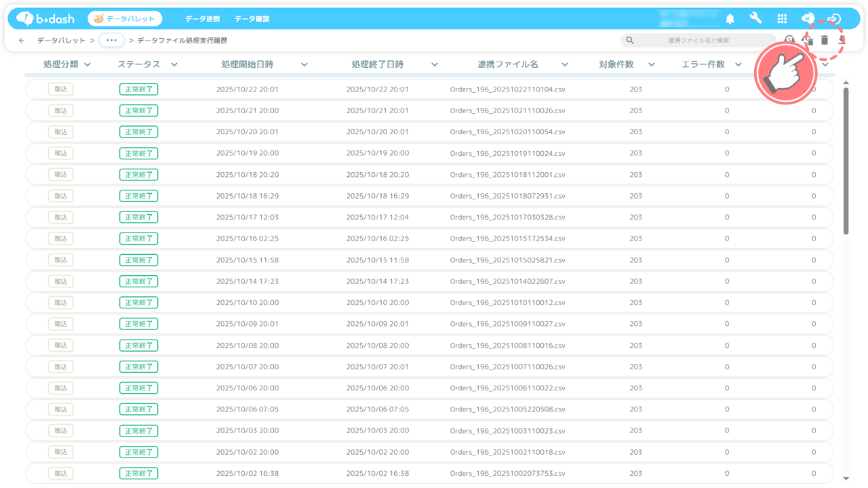Viewport: 868px width, 488px height.
Task: Open the notifications bell
Action: tap(730, 19)
